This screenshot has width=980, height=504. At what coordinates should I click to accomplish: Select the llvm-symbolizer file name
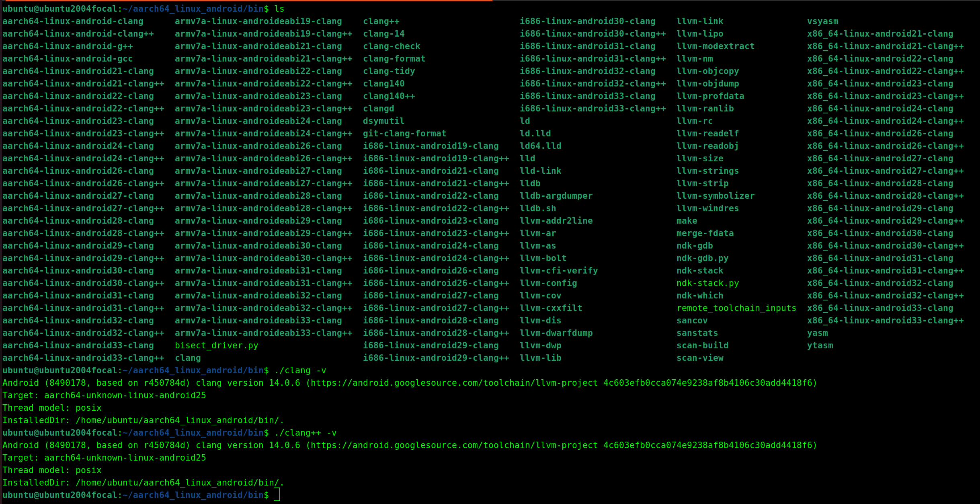click(x=716, y=196)
